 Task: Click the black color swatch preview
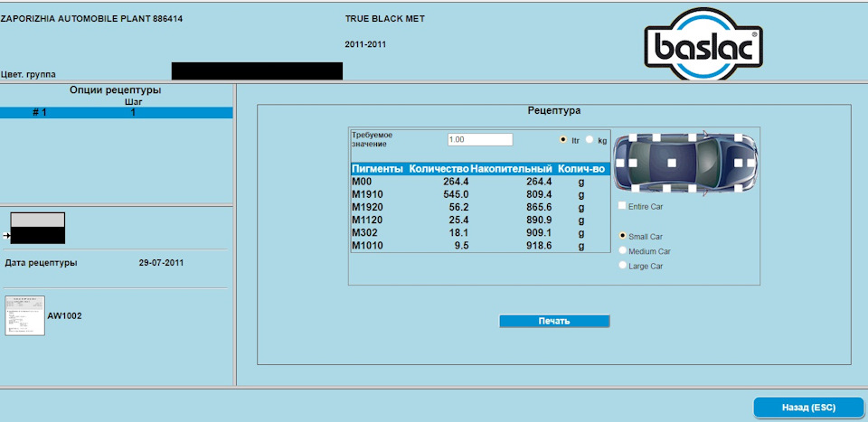point(38,236)
